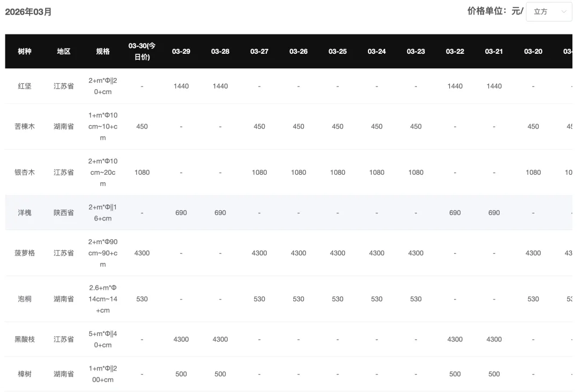The height and width of the screenshot is (392, 581).
Task: Select the 樟树 row name
Action: pyautogui.click(x=25, y=374)
